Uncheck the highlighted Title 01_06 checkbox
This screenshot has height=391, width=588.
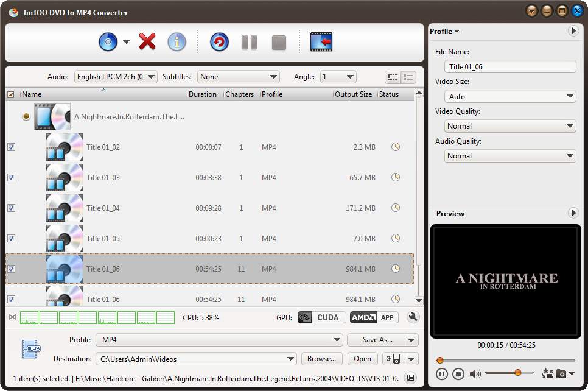click(11, 269)
